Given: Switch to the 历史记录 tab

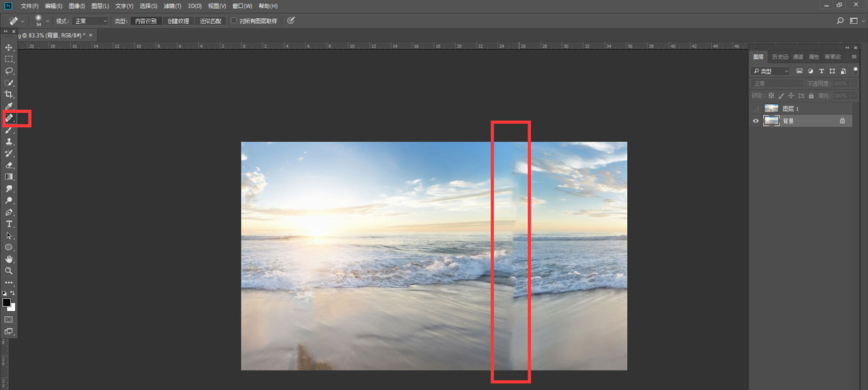Looking at the screenshot, I should 780,56.
